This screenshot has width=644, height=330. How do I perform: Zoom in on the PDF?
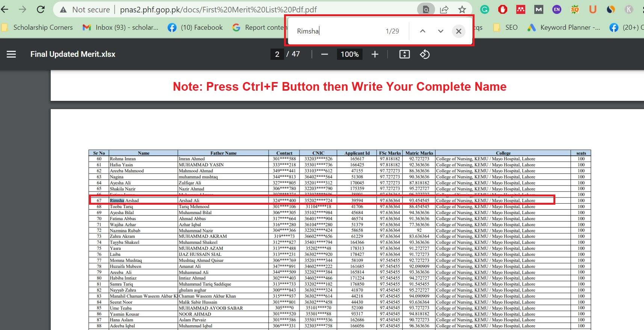click(x=375, y=54)
